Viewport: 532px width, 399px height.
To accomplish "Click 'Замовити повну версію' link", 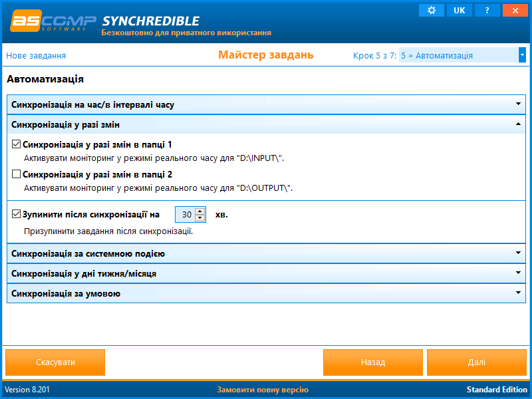I will (263, 390).
